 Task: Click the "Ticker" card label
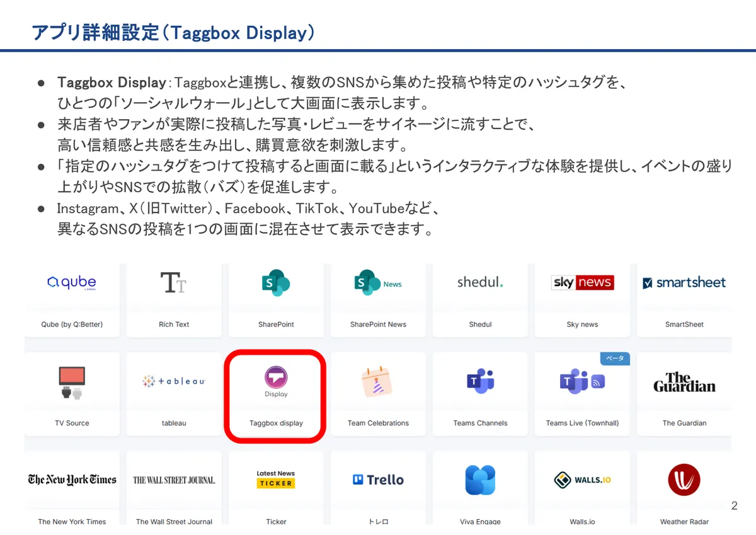tap(276, 522)
